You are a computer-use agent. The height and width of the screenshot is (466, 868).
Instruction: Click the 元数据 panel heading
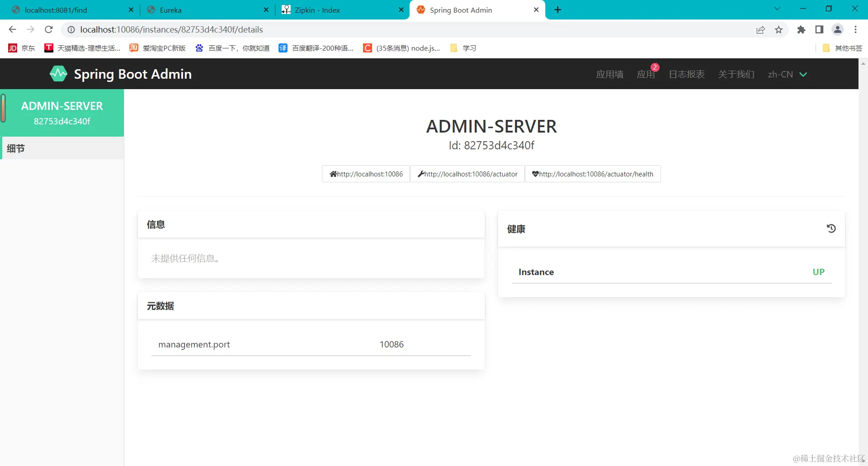coord(160,306)
